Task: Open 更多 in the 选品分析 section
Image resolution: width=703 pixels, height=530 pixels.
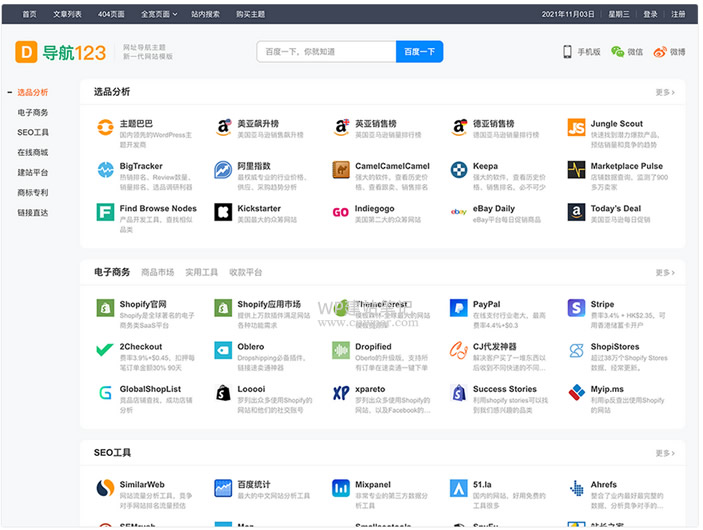Action: 665,92
